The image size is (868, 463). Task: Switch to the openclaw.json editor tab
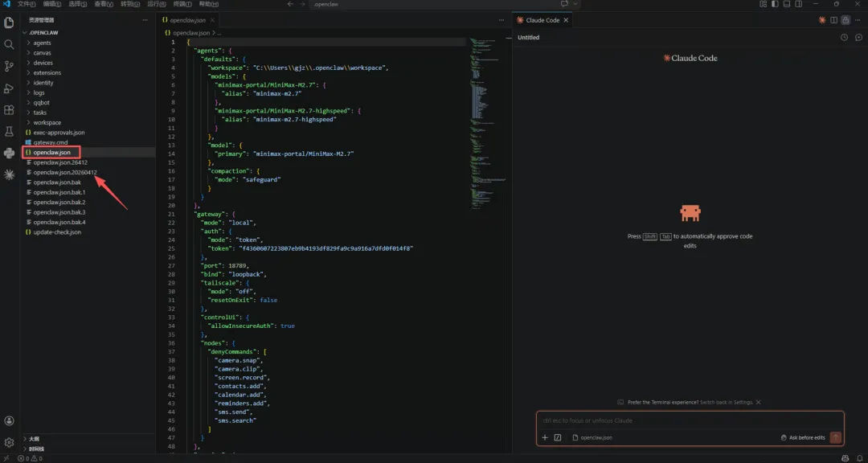187,20
